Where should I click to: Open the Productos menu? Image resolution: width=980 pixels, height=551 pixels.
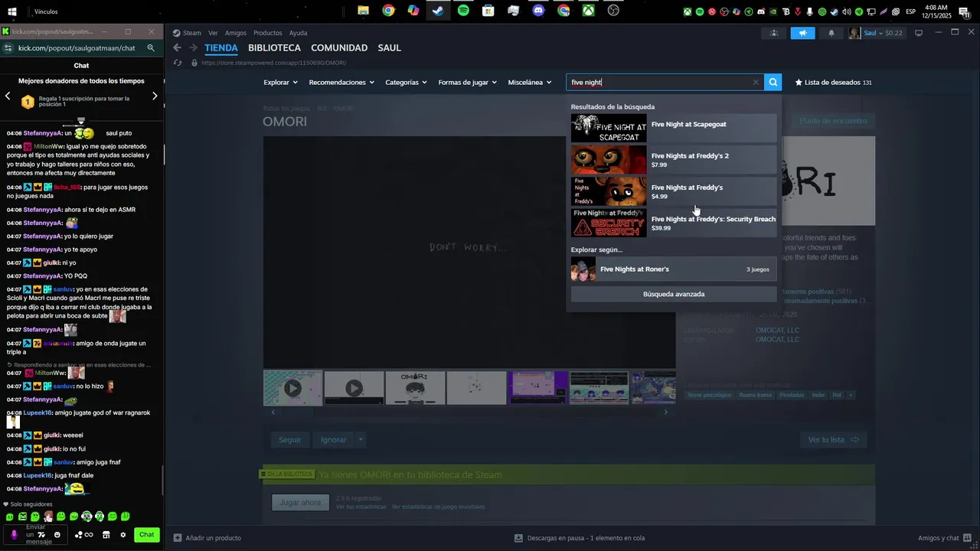pyautogui.click(x=267, y=33)
